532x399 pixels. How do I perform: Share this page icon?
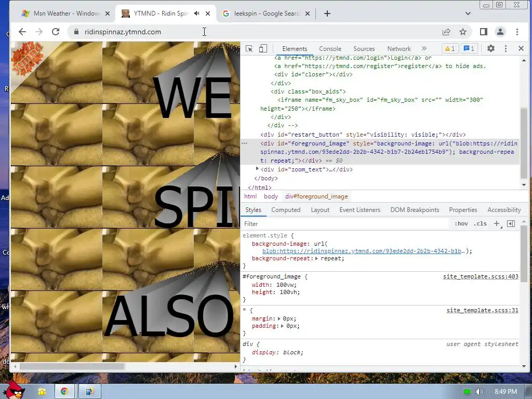click(x=446, y=32)
